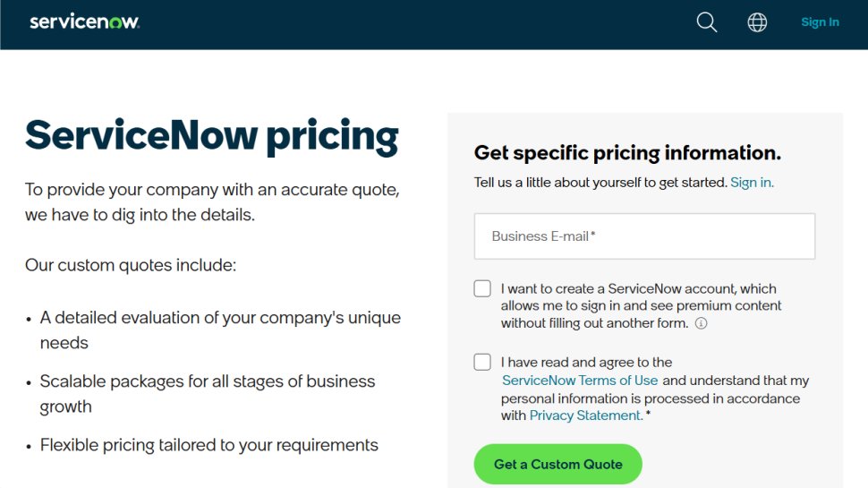
Task: Open the ServiceNow Terms of Use link
Action: [x=580, y=381]
